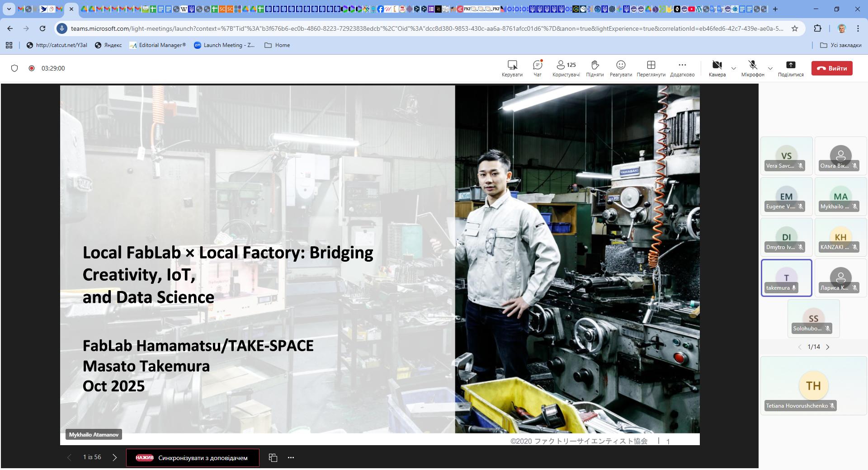Click the Поділитися share screen icon

tap(790, 65)
